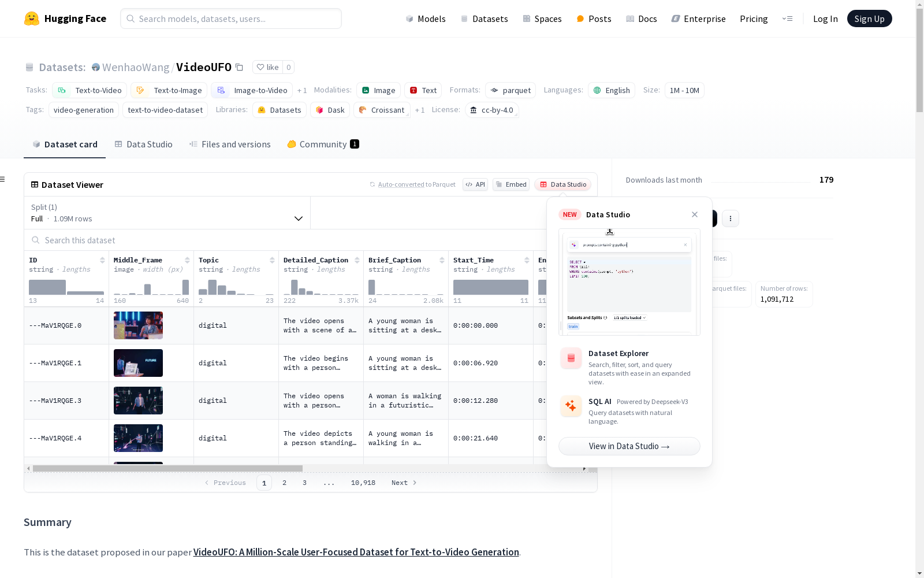Open Enterprise in top navigation
The height and width of the screenshot is (578, 924).
pos(698,18)
